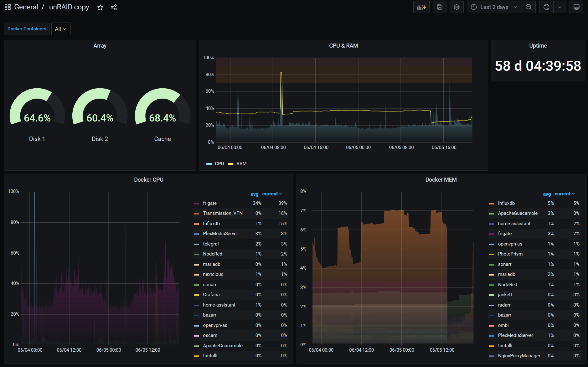
Task: Cycle view mode monitor icon
Action: click(576, 7)
